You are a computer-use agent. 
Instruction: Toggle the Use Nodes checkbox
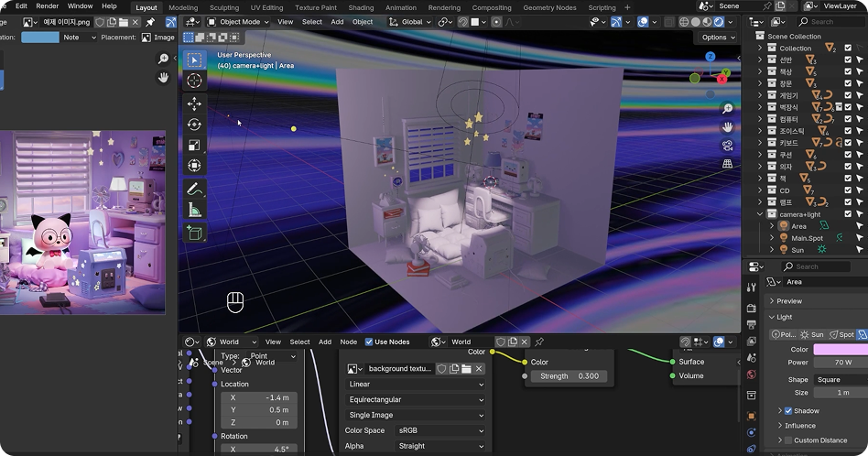[x=369, y=342]
